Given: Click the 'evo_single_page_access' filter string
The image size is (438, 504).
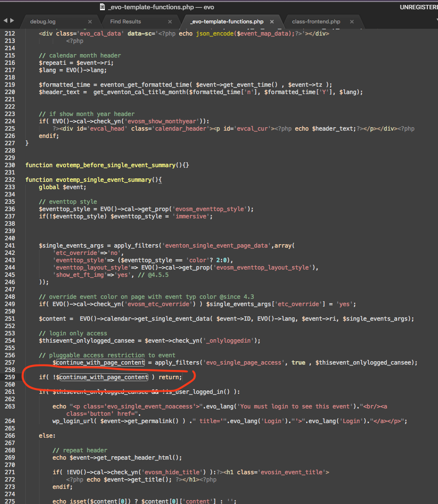Looking at the screenshot, I should click(x=244, y=363).
